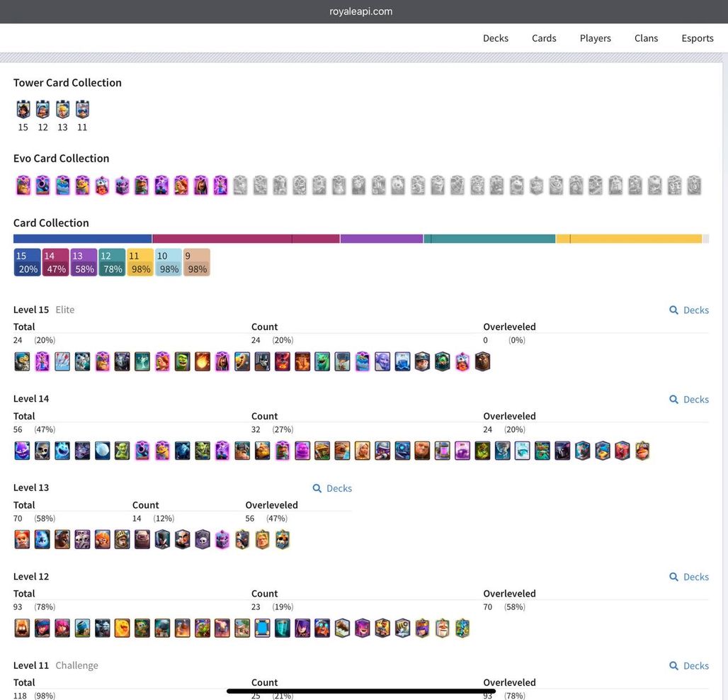728x700 pixels.
Task: Open the Decks navigation menu
Action: click(x=496, y=38)
